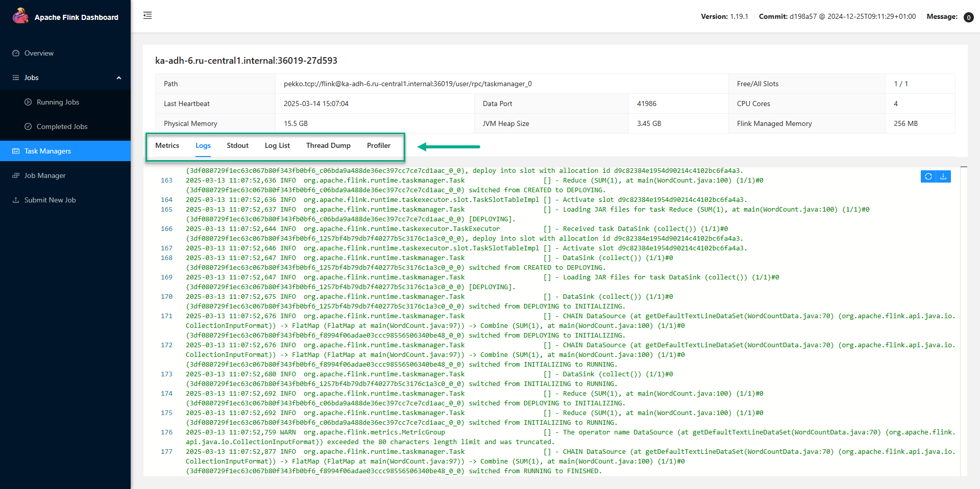The image size is (980, 489).
Task: Click log line number 169
Action: pyautogui.click(x=166, y=277)
